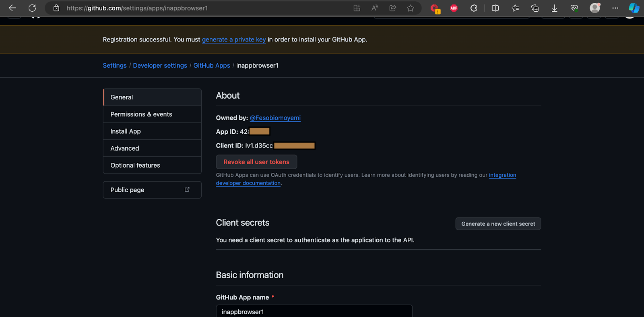Open the Public page link in sidebar

click(152, 190)
